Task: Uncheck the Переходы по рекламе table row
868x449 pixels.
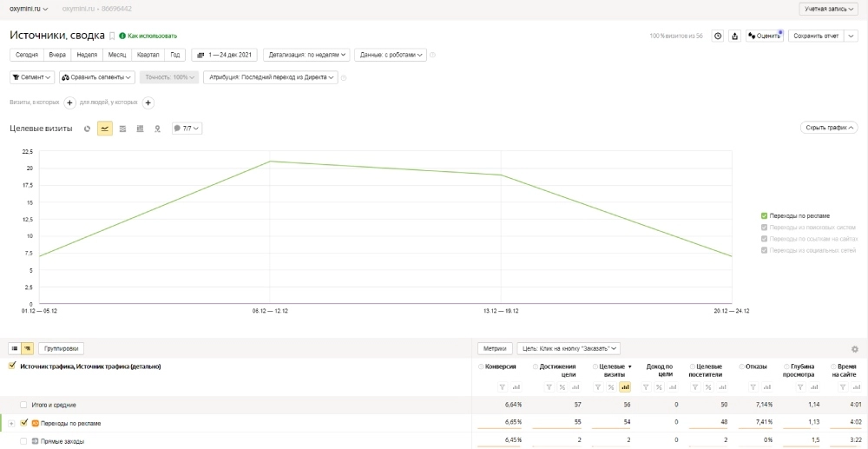Action: click(x=23, y=423)
